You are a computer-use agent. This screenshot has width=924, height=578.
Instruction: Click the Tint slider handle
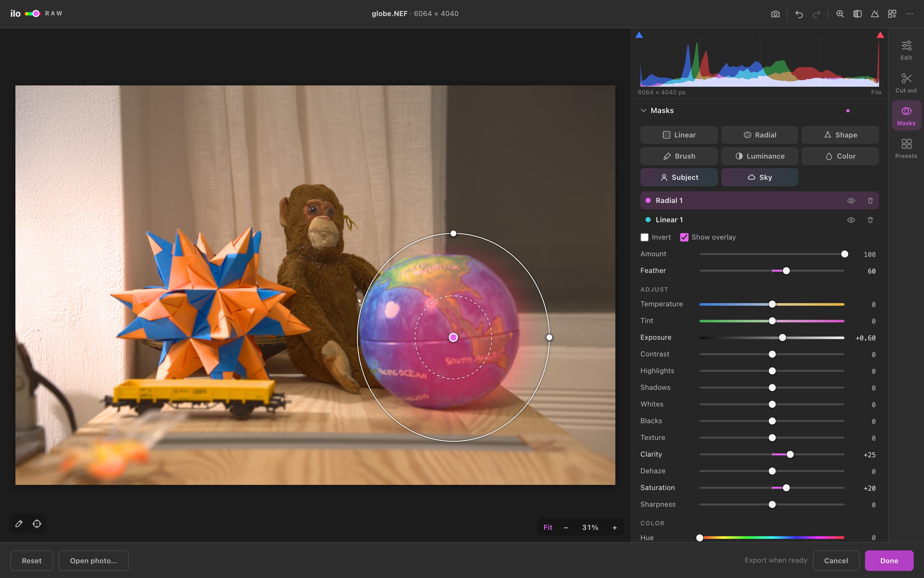pos(772,321)
